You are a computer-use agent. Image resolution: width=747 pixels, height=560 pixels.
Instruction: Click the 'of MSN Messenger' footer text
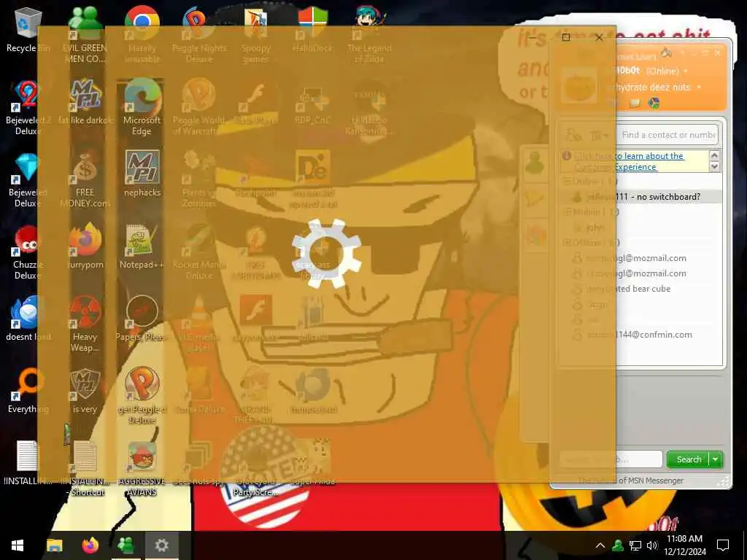point(651,481)
